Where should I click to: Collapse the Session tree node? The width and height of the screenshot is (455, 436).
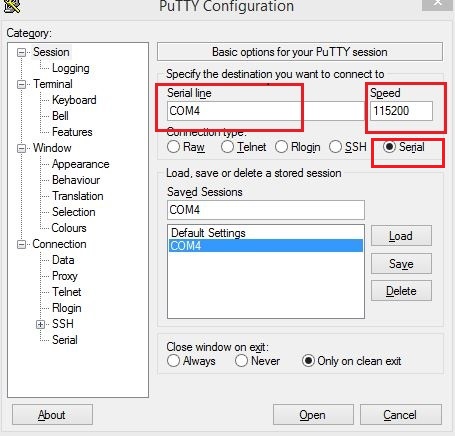[x=21, y=52]
